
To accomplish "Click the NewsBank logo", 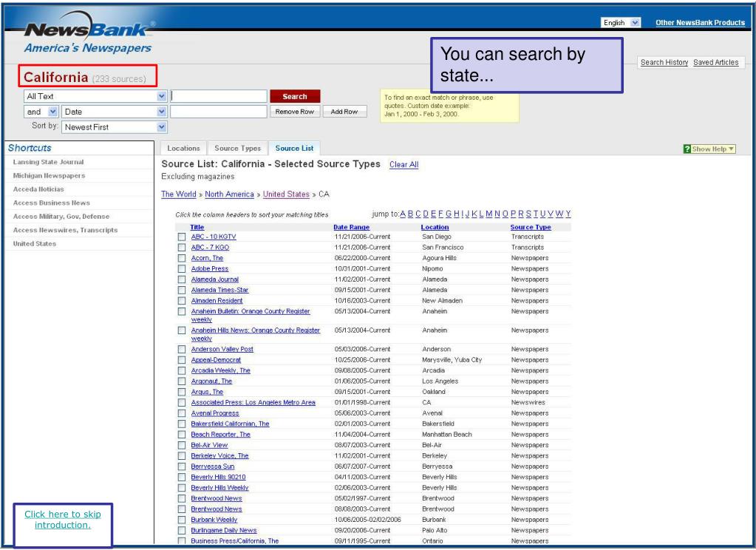I will [x=89, y=30].
